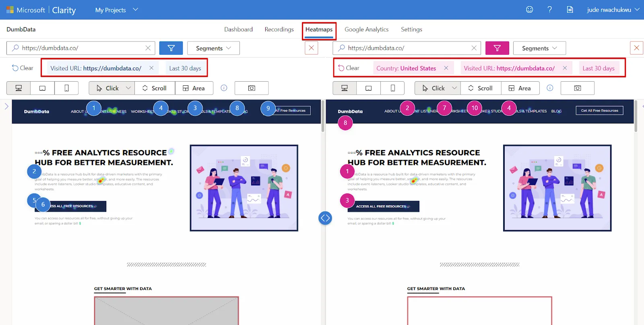Go to the Google Analytics tab

pos(366,29)
